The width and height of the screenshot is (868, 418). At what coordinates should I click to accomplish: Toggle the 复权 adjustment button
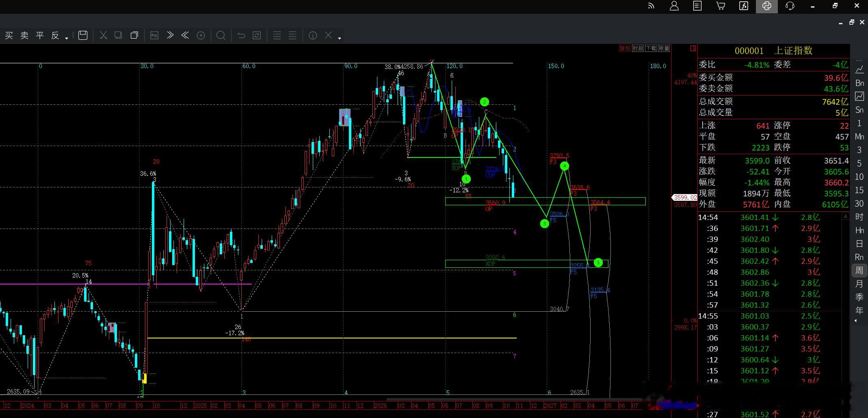625,48
